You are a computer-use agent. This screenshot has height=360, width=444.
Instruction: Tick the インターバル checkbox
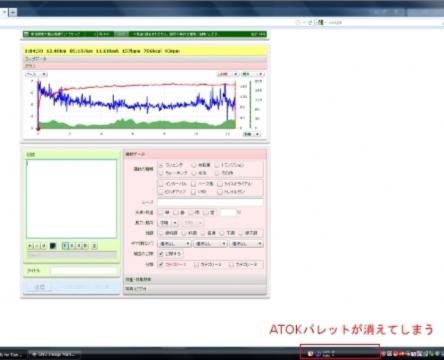click(161, 184)
